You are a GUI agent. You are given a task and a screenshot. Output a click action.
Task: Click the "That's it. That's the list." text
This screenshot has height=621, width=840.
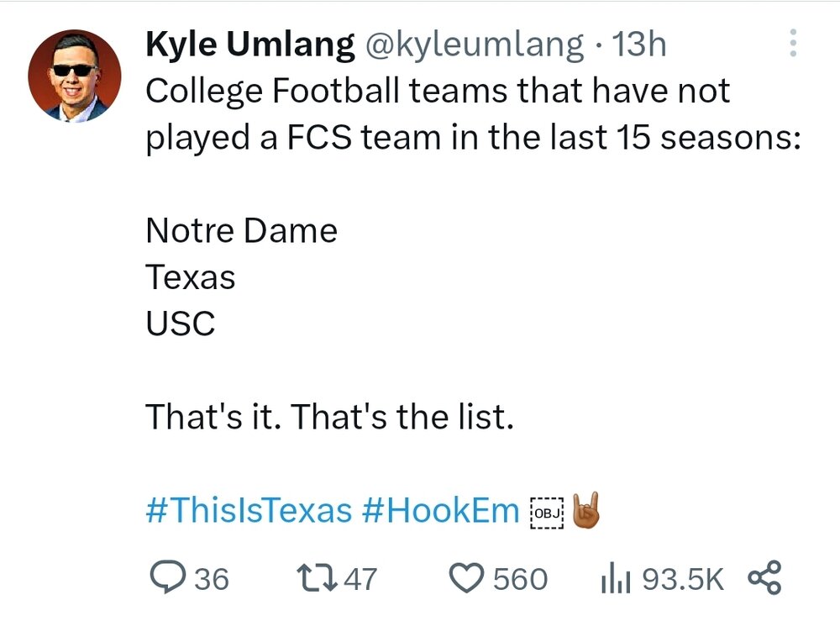tap(329, 416)
